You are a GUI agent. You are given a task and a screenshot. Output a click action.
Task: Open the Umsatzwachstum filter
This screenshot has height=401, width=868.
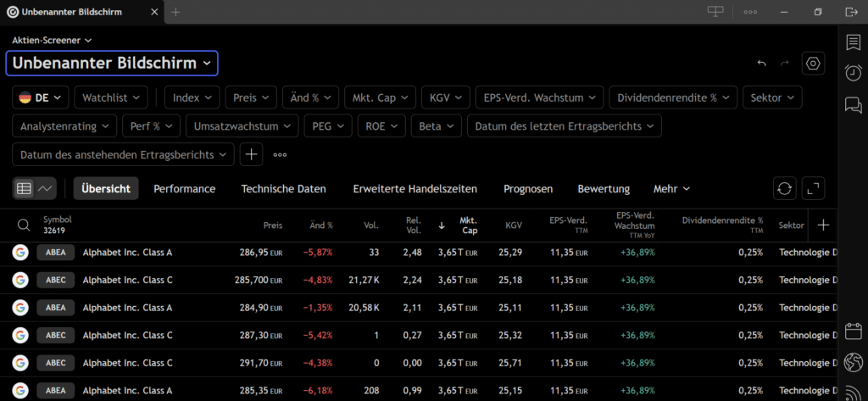click(242, 125)
